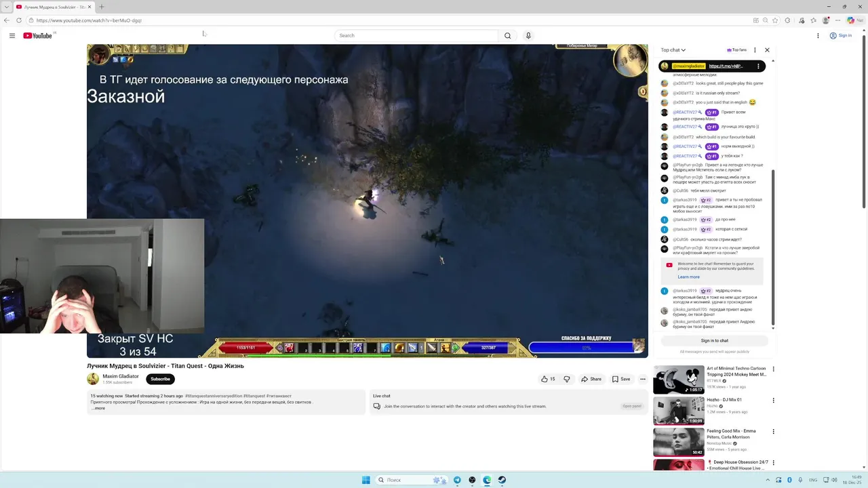The image size is (868, 488).
Task: Click the search magnifier button
Action: (x=507, y=35)
